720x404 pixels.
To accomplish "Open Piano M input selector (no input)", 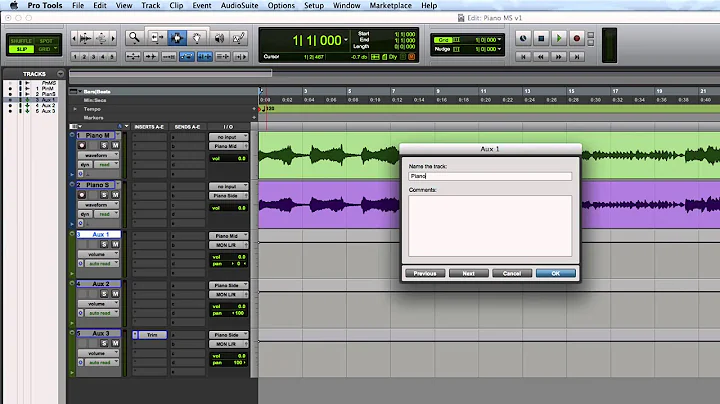I will click(229, 137).
